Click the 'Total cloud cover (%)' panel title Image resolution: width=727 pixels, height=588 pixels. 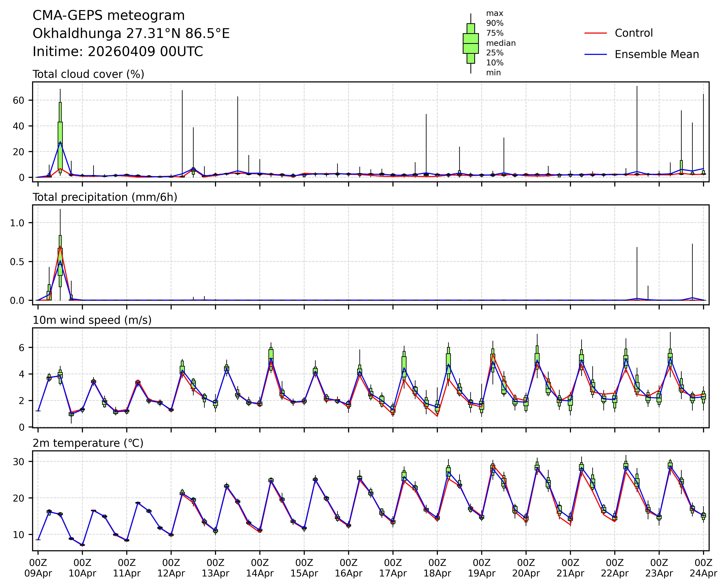(88, 74)
